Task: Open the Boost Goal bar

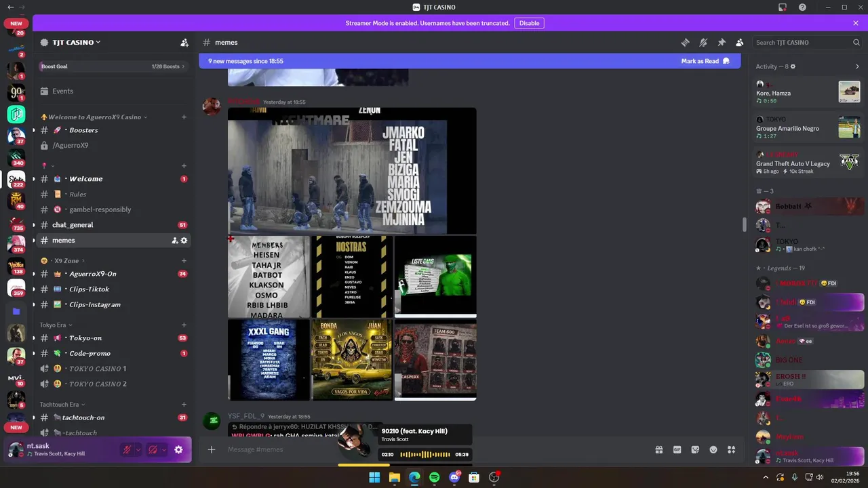Action: (113, 66)
